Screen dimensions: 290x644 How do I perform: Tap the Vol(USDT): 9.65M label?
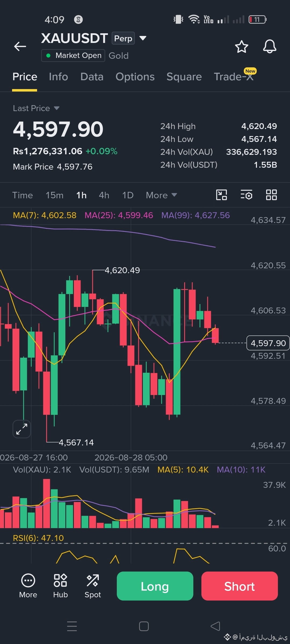[x=114, y=470]
